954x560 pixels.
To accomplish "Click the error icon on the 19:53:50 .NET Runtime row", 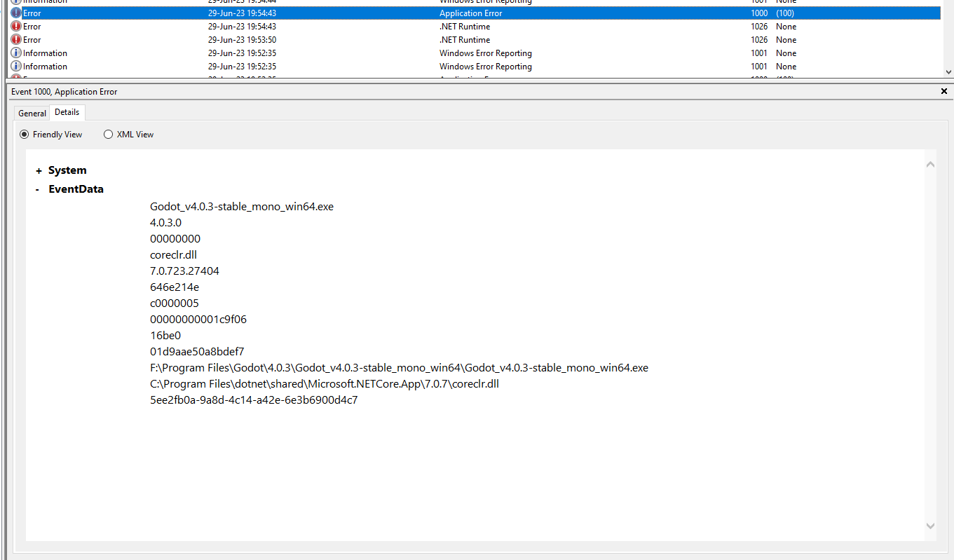I will (16, 39).
